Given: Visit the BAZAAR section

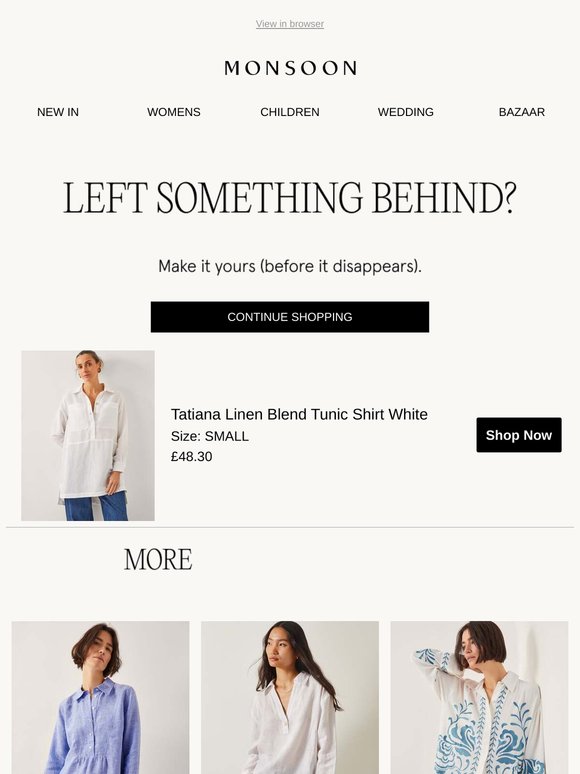Looking at the screenshot, I should [522, 112].
